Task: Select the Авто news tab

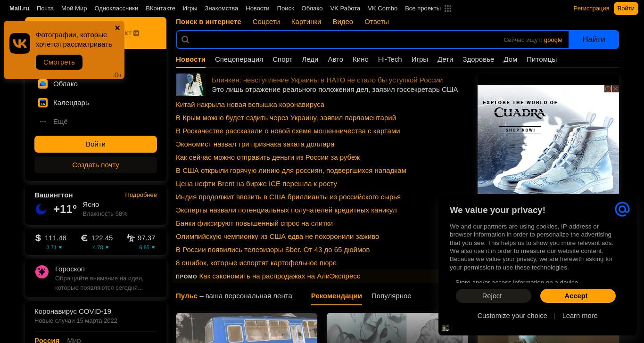Action: tap(336, 59)
